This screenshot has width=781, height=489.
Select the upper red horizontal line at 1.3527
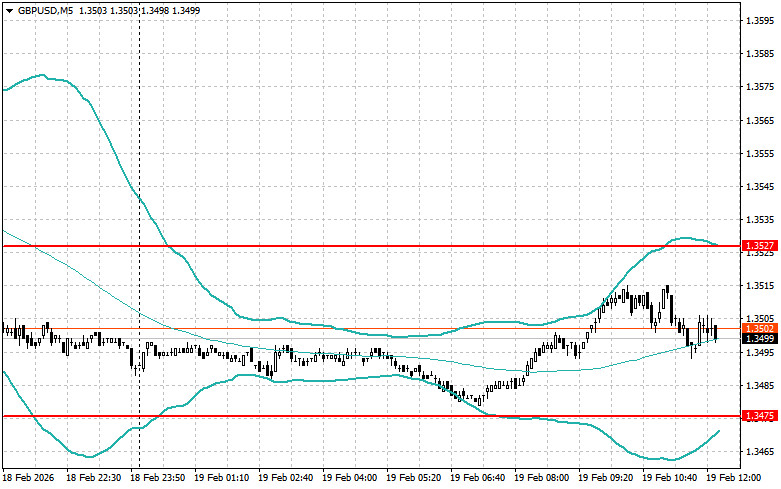pyautogui.click(x=371, y=246)
